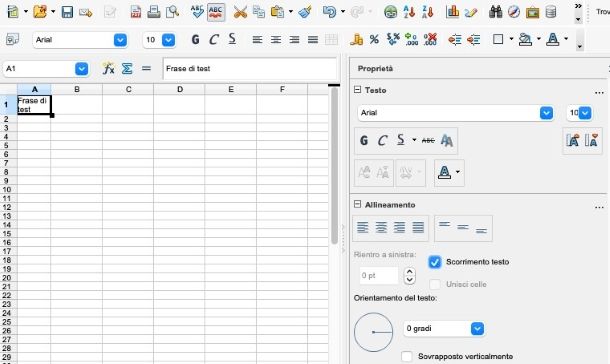Image resolution: width=610 pixels, height=364 pixels.
Task: Click the Sum sigma icon
Action: tap(127, 68)
